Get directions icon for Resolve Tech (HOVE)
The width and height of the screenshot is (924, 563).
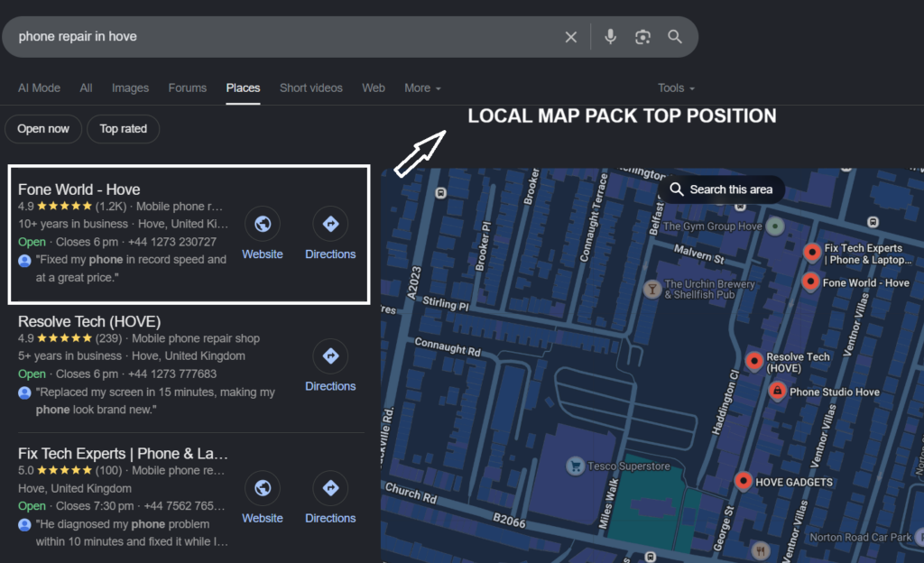tap(330, 355)
